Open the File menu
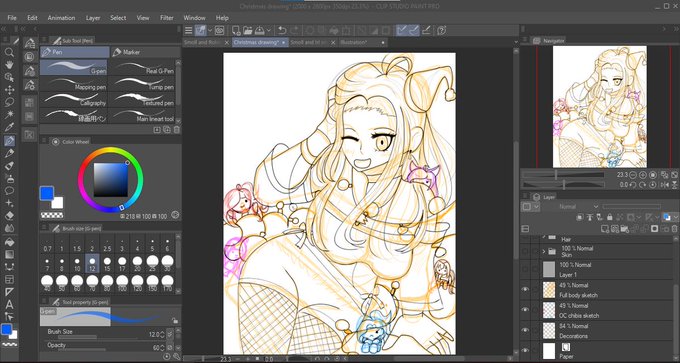Screen dimensions: 680x363 [x=12, y=18]
